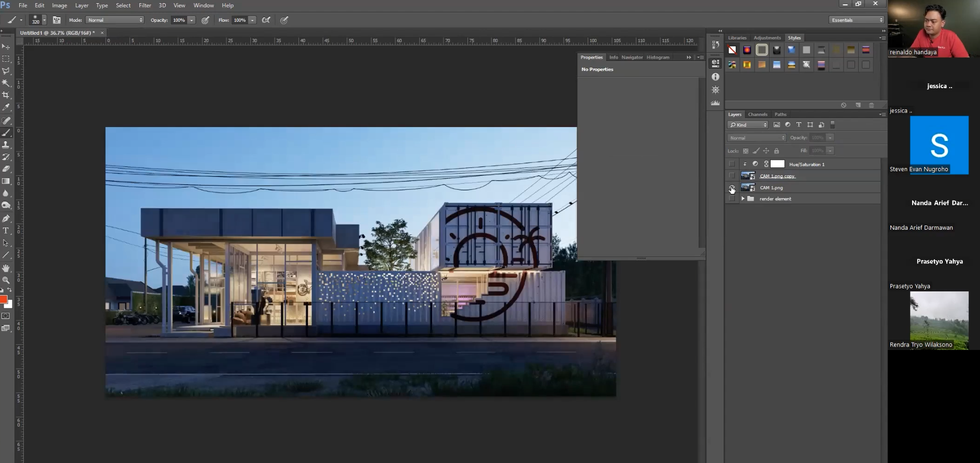Open the Window menu

pos(204,5)
